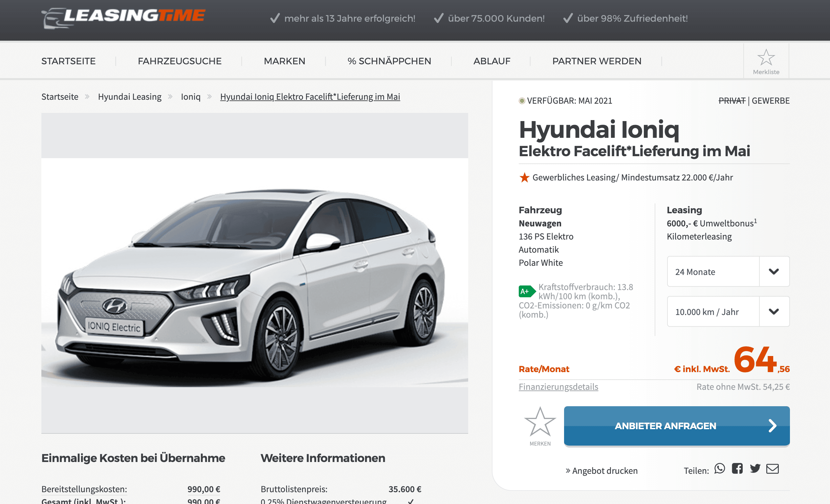
Task: Click the Merken star to save offer
Action: coord(540,422)
